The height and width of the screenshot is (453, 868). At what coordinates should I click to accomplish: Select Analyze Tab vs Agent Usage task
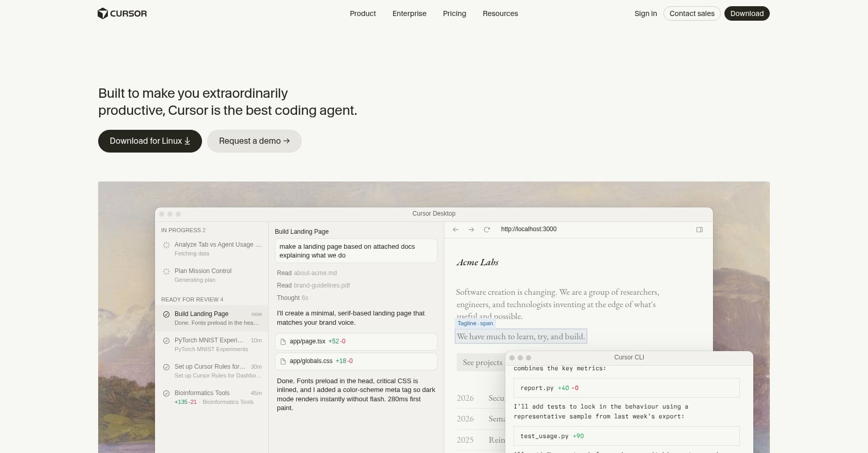[x=212, y=249]
